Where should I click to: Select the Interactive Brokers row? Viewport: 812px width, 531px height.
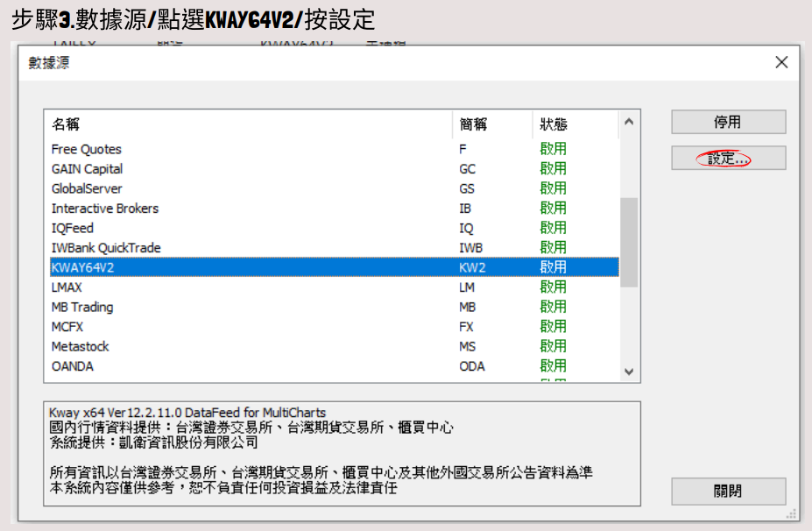[334, 209]
